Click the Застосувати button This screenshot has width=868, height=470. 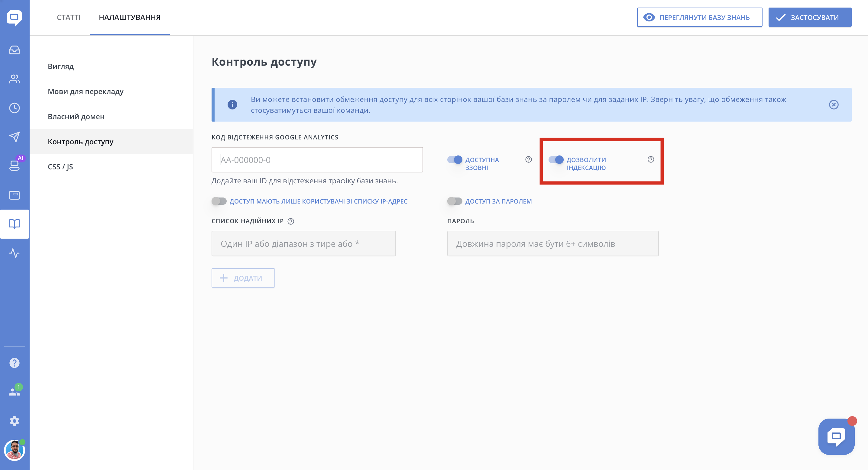coord(809,17)
